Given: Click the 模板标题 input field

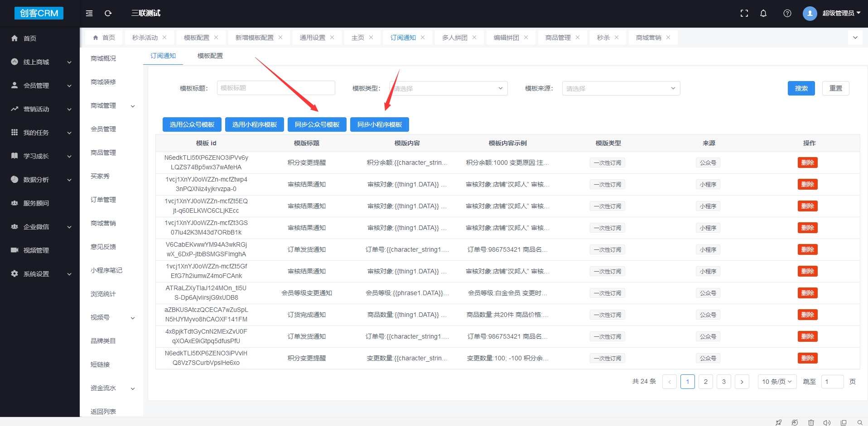Looking at the screenshot, I should coord(276,88).
